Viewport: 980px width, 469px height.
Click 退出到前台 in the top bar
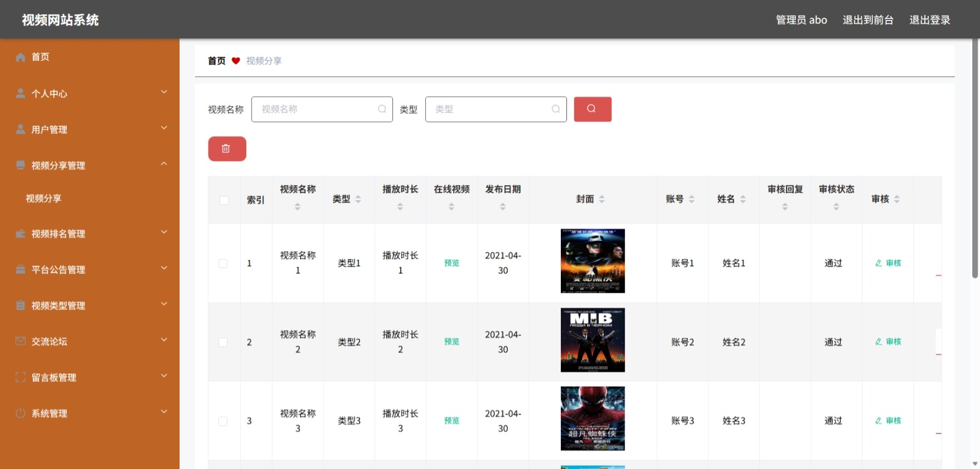(868, 20)
